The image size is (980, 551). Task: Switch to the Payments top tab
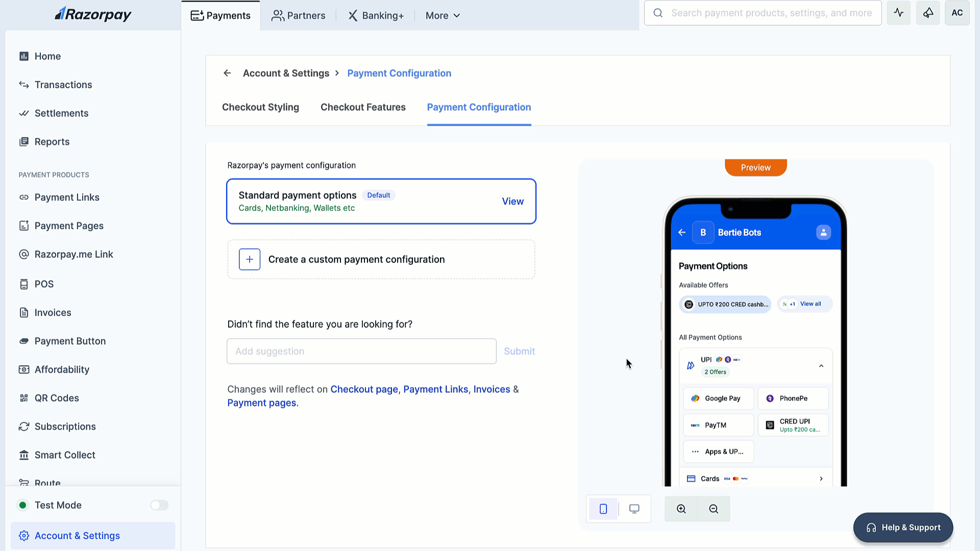[x=220, y=15]
